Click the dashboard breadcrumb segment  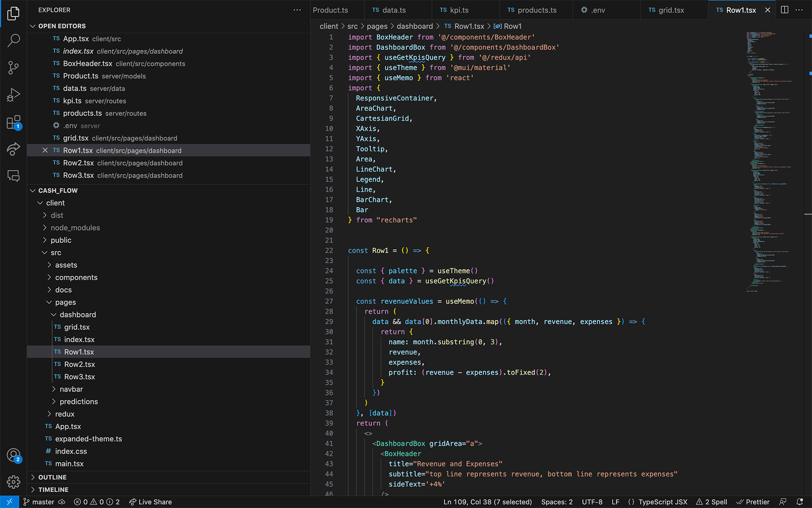[415, 26]
